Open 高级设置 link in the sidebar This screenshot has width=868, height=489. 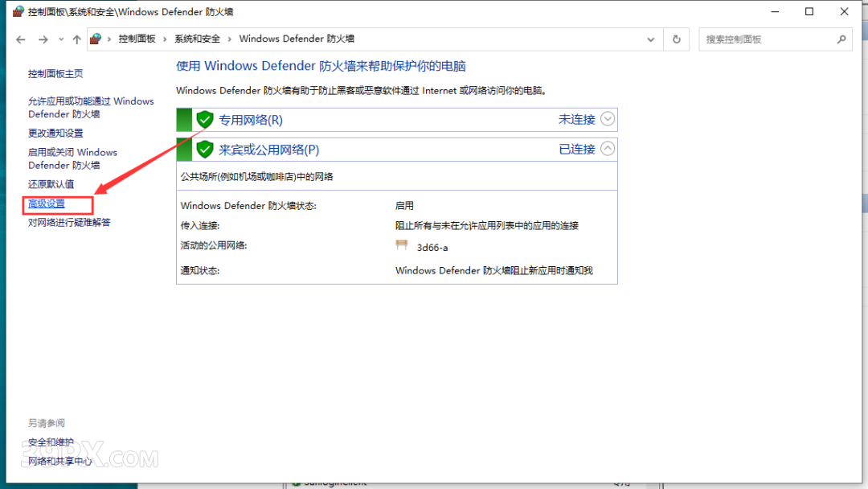coord(47,204)
